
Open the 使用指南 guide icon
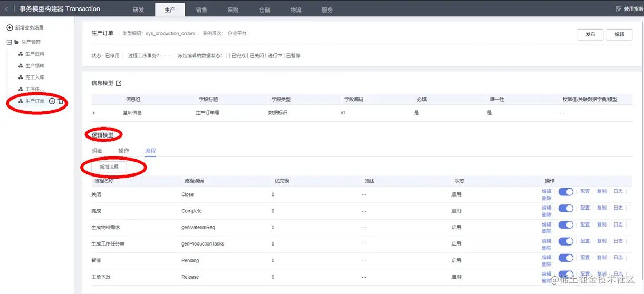pos(619,9)
